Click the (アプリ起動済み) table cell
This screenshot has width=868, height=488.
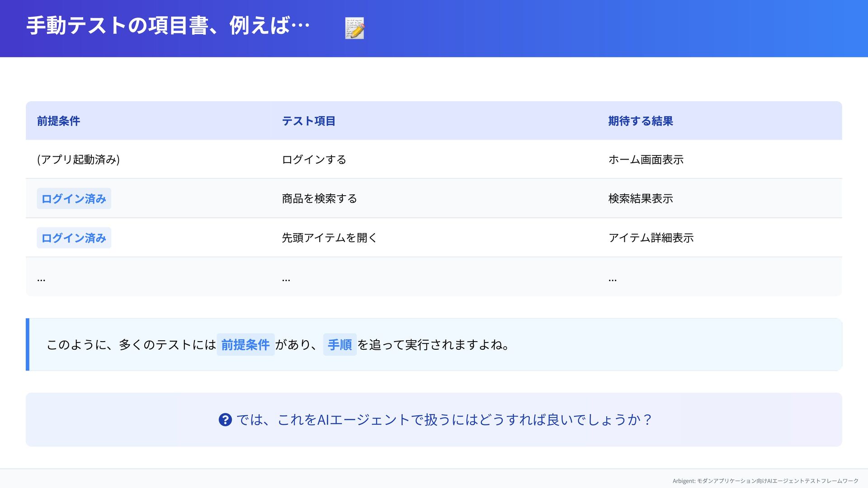[78, 160]
